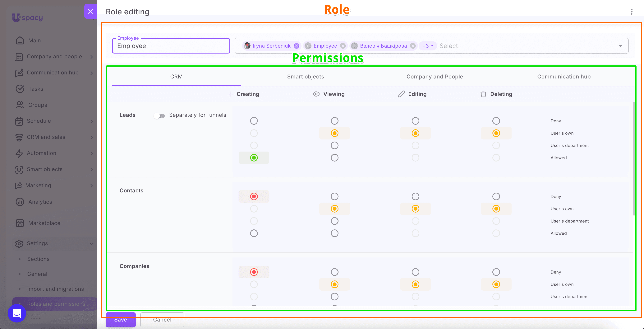Click the Marketplace sidebar icon
Image resolution: width=644 pixels, height=329 pixels.
point(20,223)
